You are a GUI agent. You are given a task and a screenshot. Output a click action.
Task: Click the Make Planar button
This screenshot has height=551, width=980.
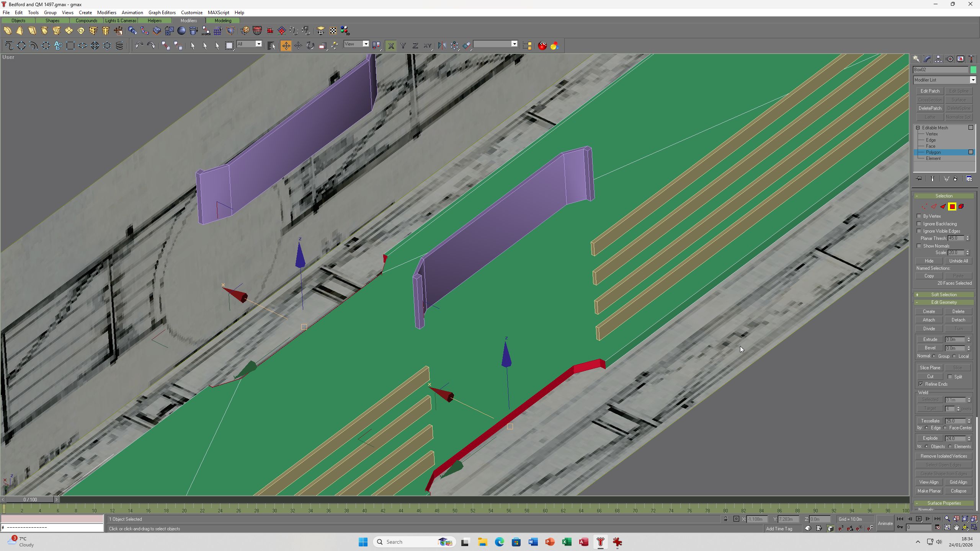tap(929, 491)
